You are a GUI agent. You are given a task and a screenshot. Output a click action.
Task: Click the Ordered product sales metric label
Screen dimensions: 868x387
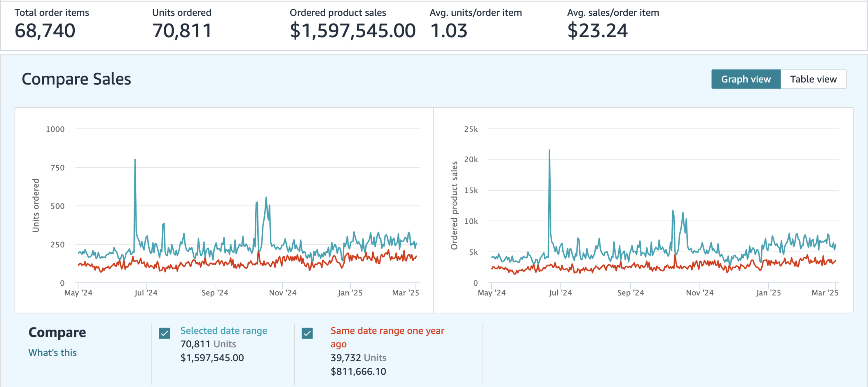(337, 12)
